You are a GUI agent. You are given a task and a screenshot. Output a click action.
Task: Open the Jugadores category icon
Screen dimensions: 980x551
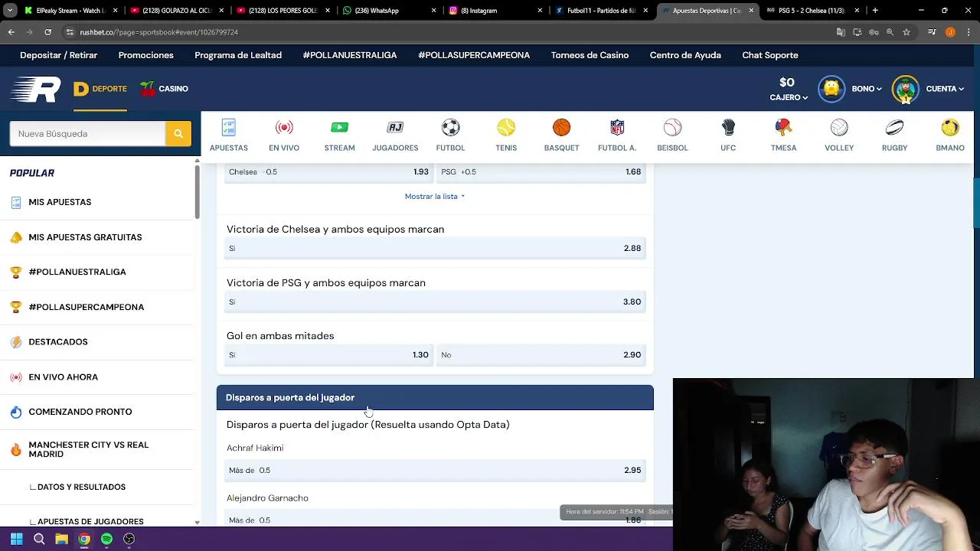pyautogui.click(x=395, y=127)
